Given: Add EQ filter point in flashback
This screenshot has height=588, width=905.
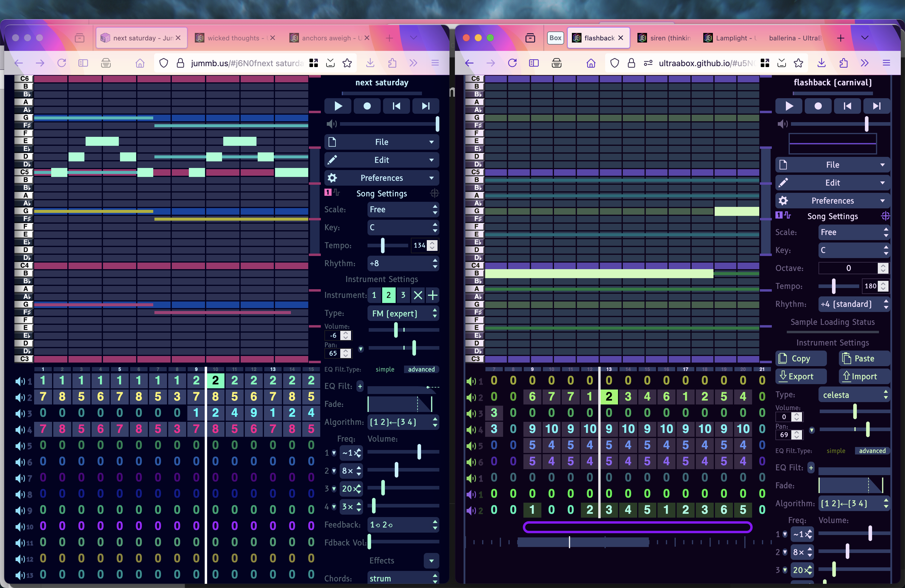Looking at the screenshot, I should (x=811, y=468).
